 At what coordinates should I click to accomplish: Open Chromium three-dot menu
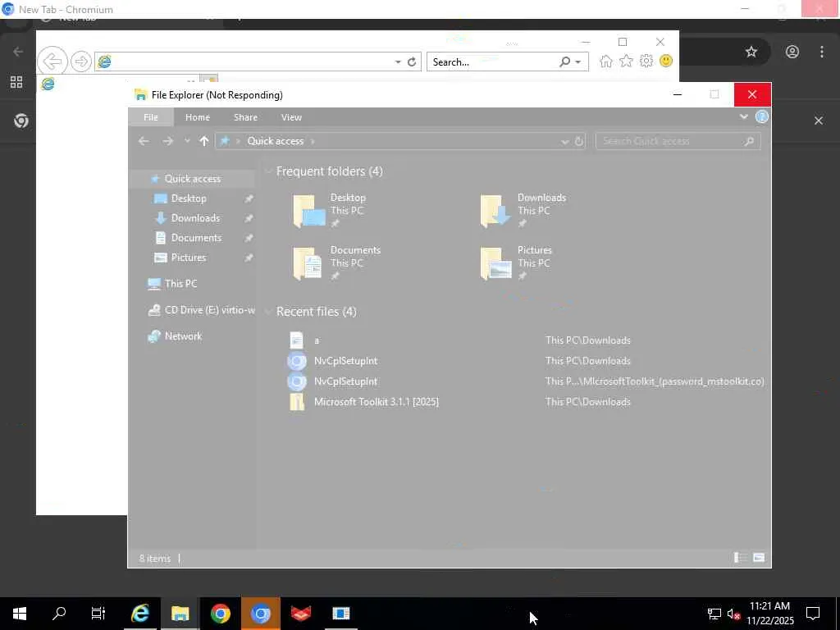point(822,52)
